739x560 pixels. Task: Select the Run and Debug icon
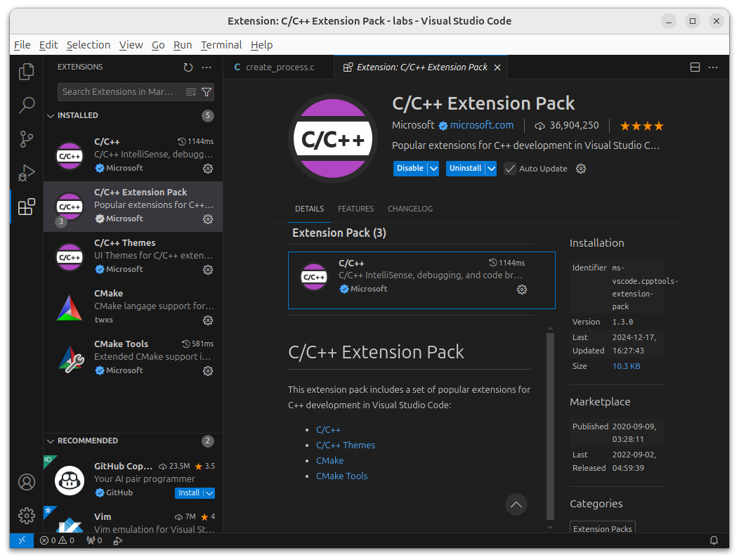coord(26,172)
